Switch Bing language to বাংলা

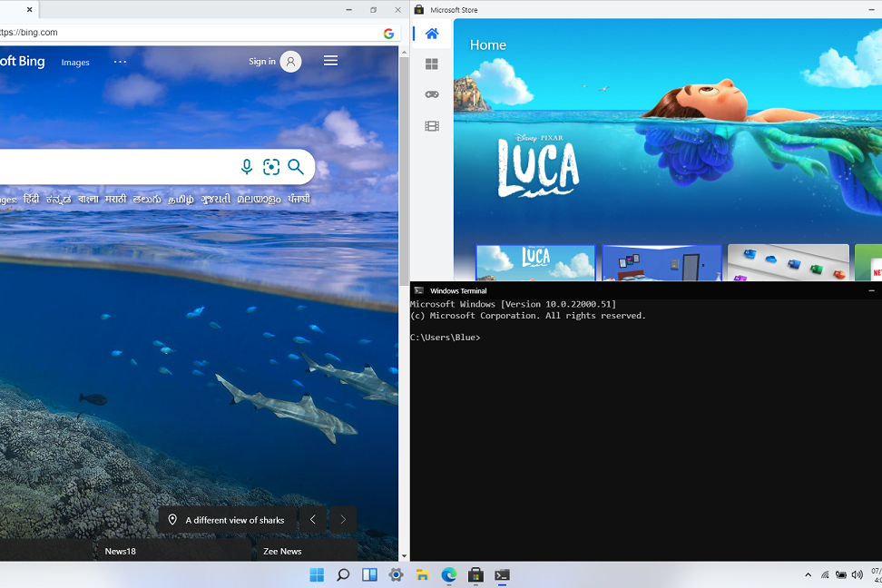[x=88, y=200]
